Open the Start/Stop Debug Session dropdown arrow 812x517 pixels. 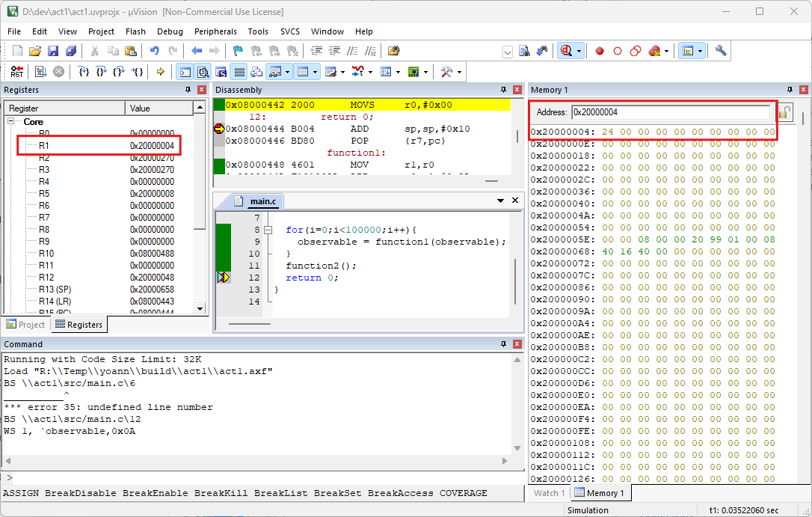click(x=578, y=51)
